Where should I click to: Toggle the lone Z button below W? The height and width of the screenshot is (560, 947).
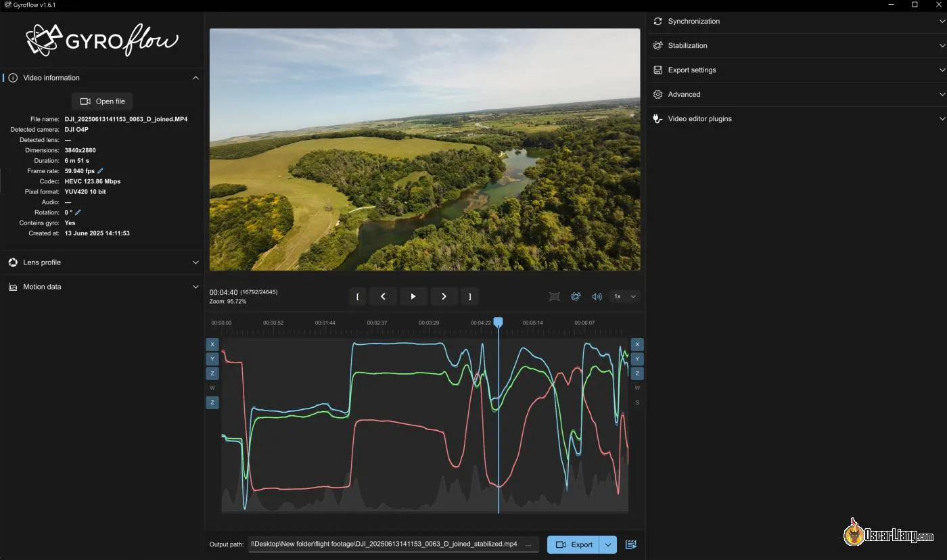212,402
